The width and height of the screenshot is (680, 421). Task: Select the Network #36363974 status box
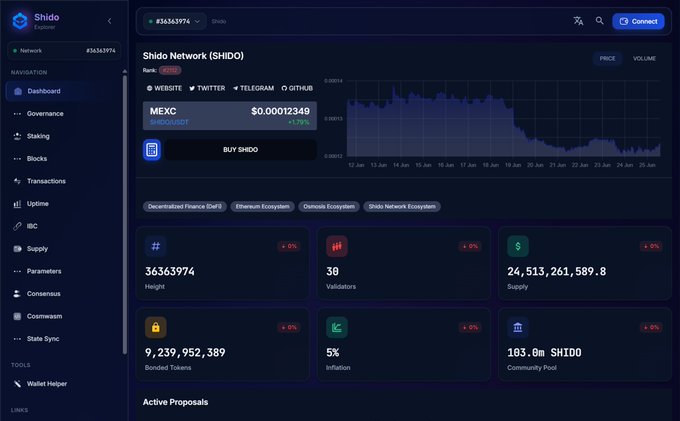64,51
